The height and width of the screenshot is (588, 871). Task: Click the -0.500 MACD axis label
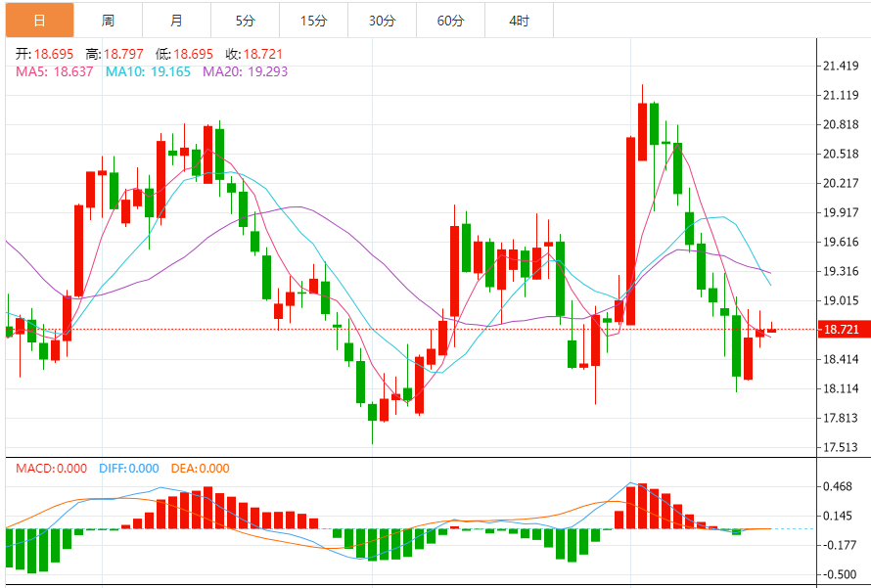[839, 574]
